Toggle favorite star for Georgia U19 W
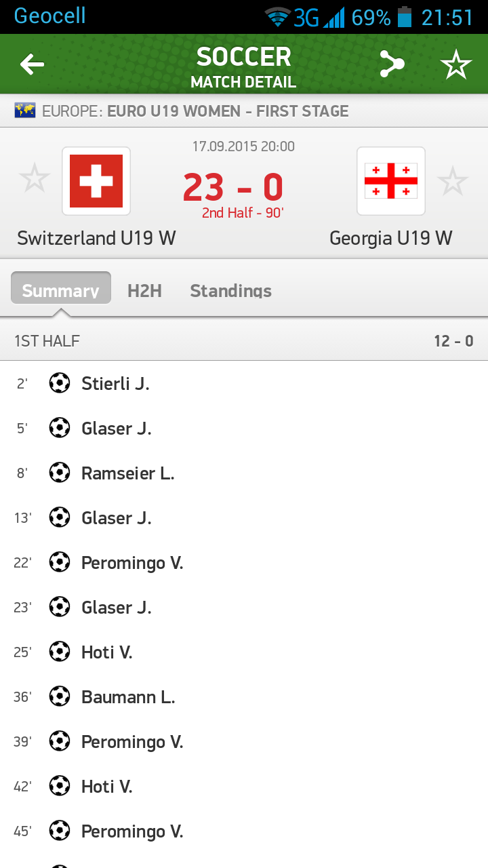The width and height of the screenshot is (488, 868). pyautogui.click(x=452, y=182)
